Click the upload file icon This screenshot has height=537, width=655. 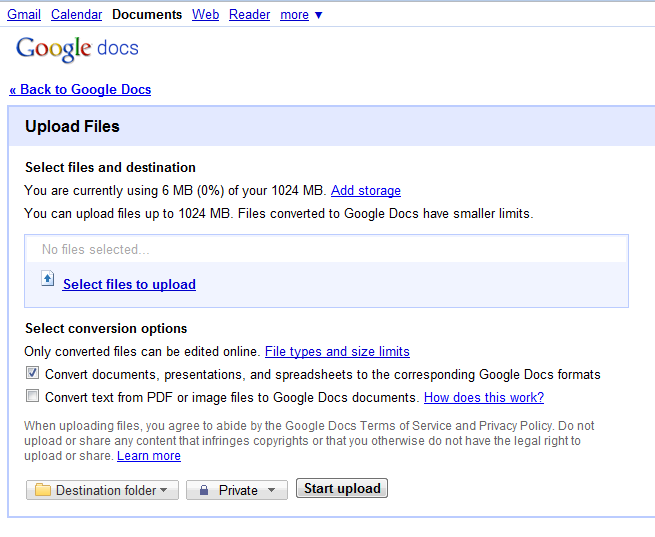48,279
